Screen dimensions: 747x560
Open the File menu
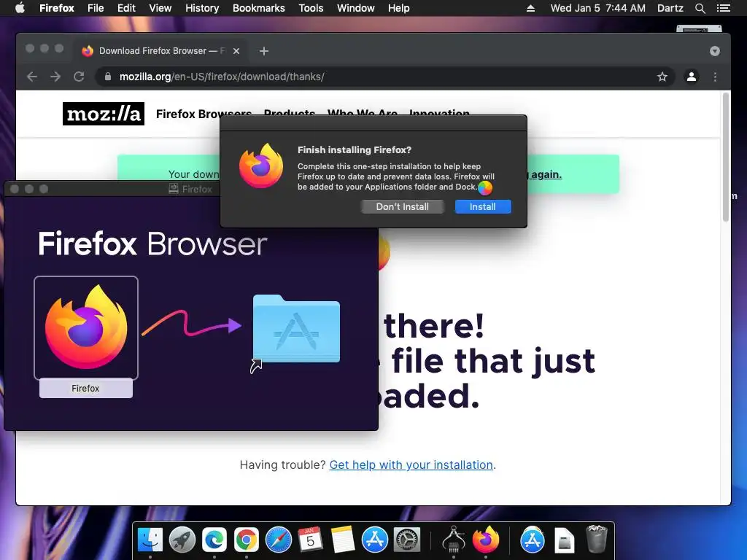[x=96, y=8]
